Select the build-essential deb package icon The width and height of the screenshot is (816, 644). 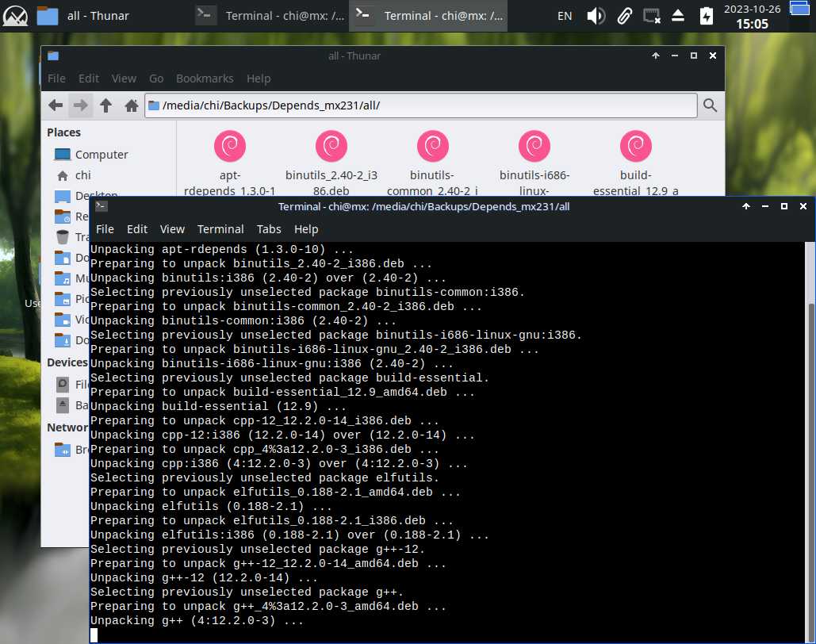click(635, 147)
